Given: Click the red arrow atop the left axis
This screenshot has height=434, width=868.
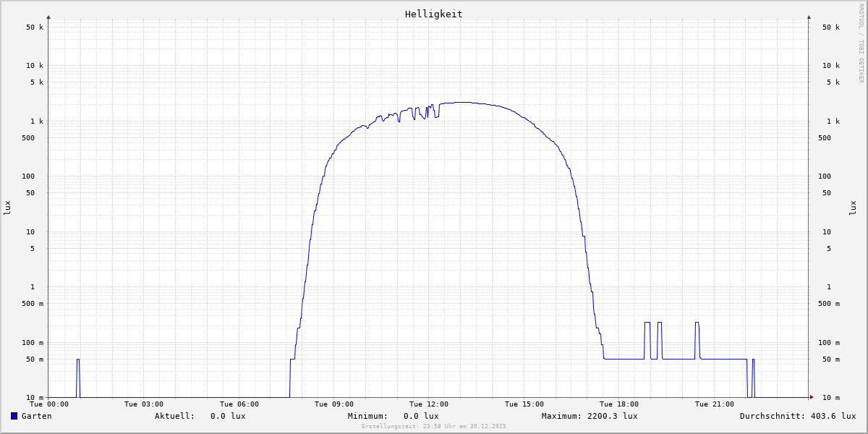Looking at the screenshot, I should coord(48,17).
